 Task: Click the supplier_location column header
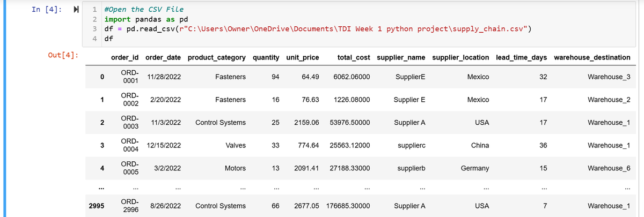point(460,57)
